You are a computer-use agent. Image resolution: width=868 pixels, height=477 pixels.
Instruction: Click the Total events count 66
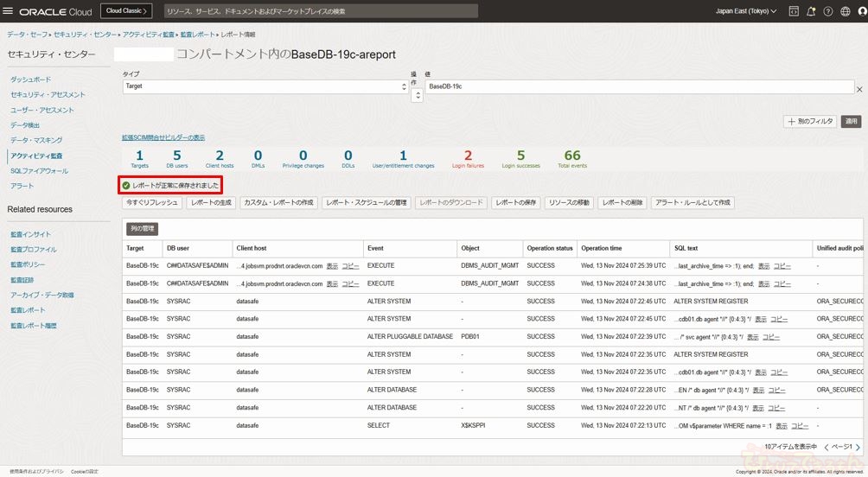point(572,156)
